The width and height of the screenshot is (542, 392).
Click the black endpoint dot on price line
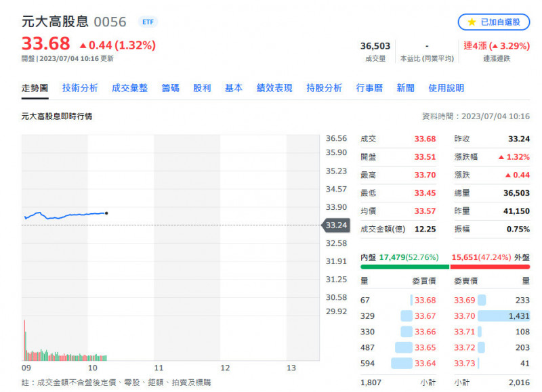tap(106, 213)
